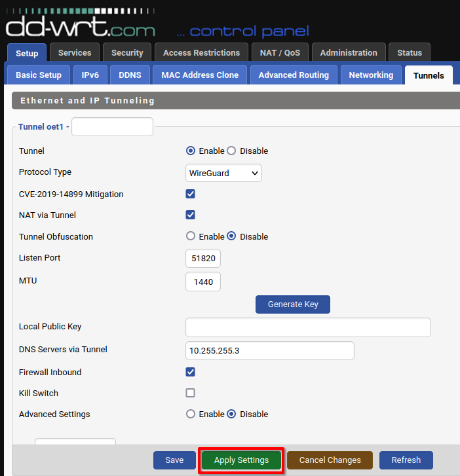Screen dimensions: 460x476
Task: Disable the Tunnel radio option
Action: coord(231,151)
